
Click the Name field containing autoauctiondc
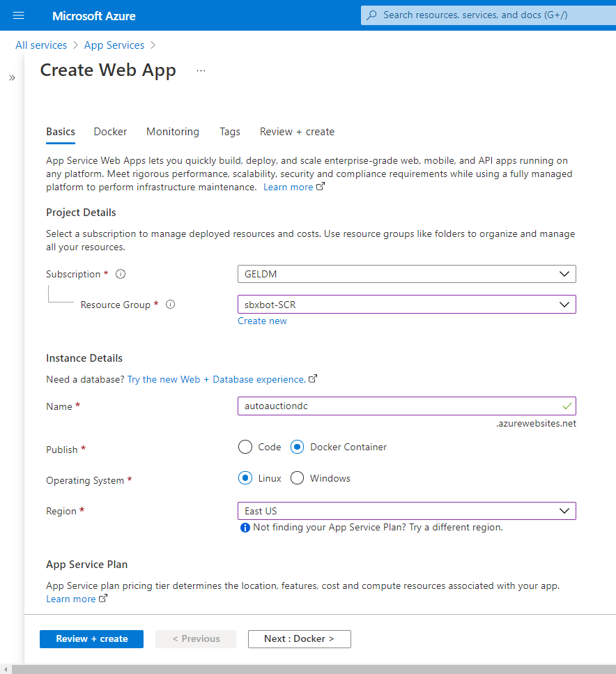[x=397, y=406]
